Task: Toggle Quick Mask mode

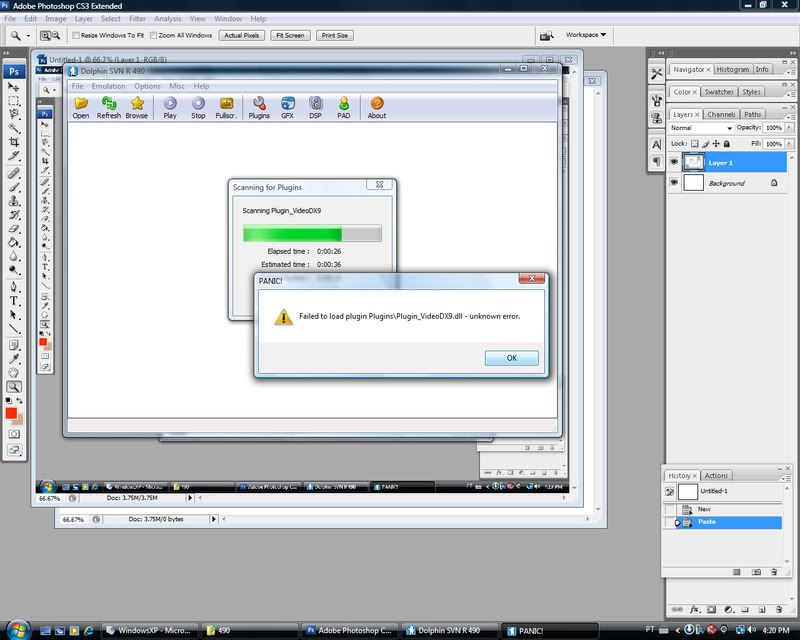Action: pos(13,434)
